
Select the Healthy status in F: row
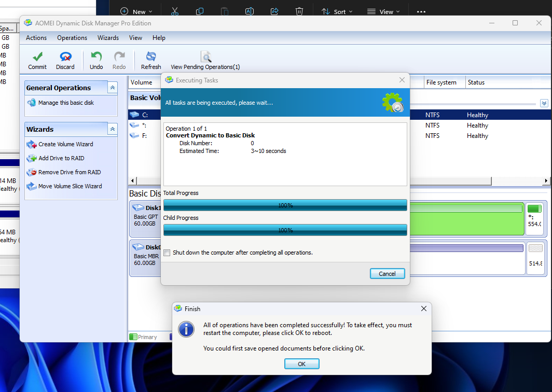[477, 136]
